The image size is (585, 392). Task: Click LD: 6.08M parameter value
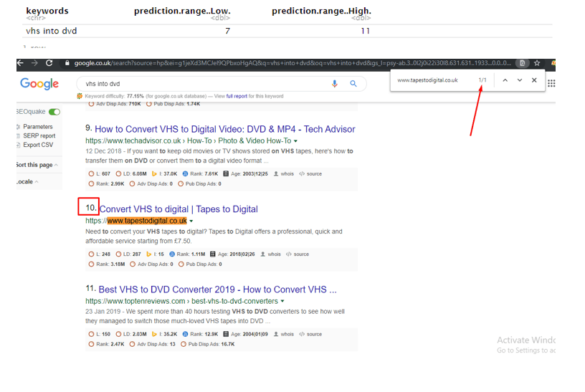[131, 174]
